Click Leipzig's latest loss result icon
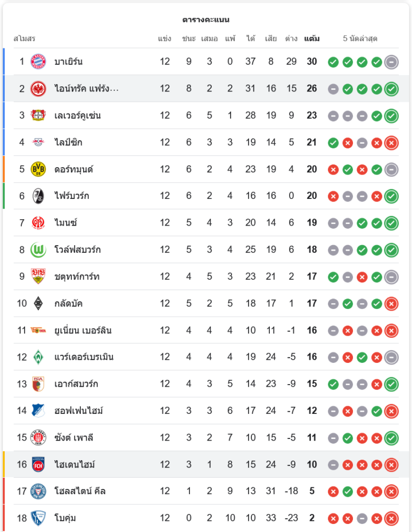This screenshot has width=412, height=532. tap(391, 142)
